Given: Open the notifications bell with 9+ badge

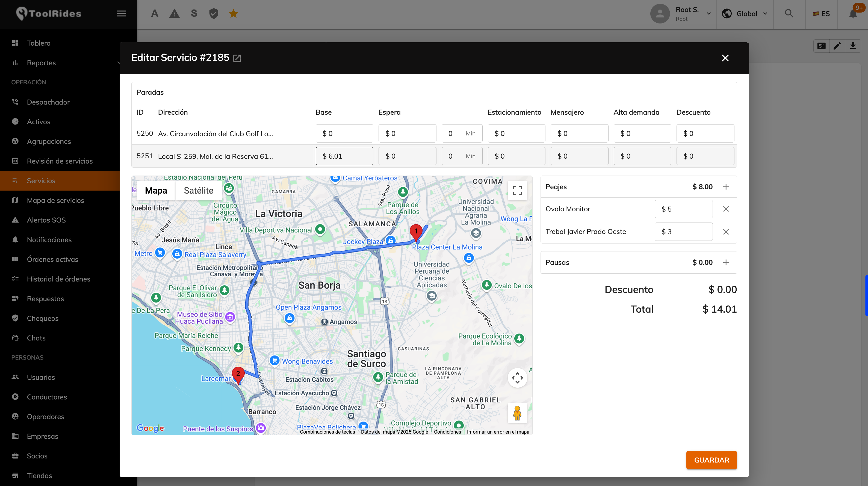Looking at the screenshot, I should pos(854,13).
